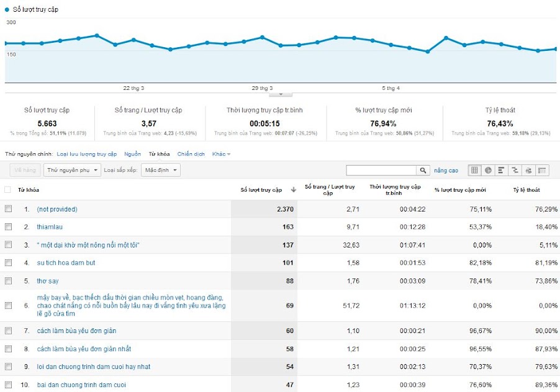Tick the select-all checkbox in table header
Viewport: 560px width, 392px height.
coord(7,190)
